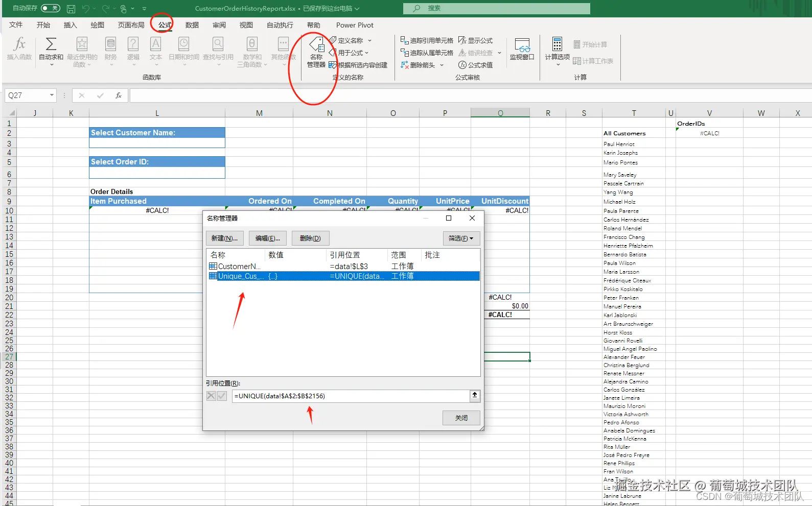Click the formula bar input area

pos(470,95)
